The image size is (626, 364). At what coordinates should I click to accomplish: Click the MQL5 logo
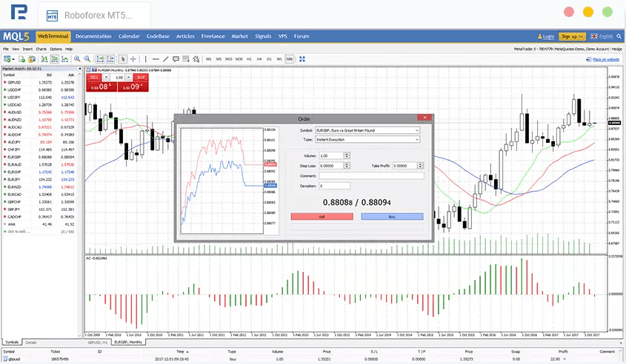point(16,36)
